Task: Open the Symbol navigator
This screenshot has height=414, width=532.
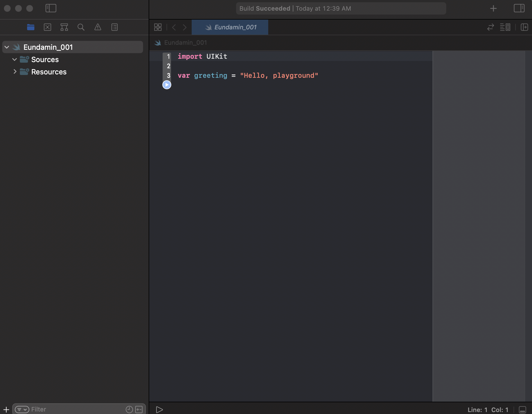Action: point(64,27)
